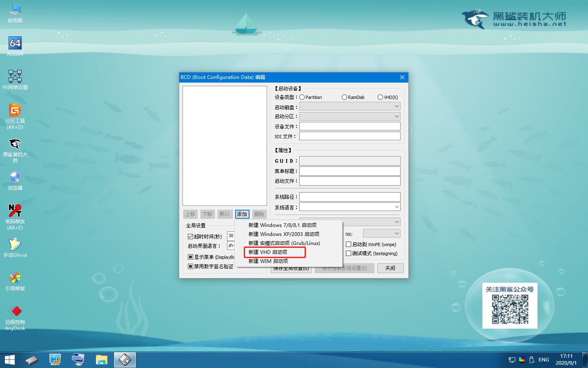Close the BCD editor window
This screenshot has width=588, height=368.
click(x=402, y=77)
